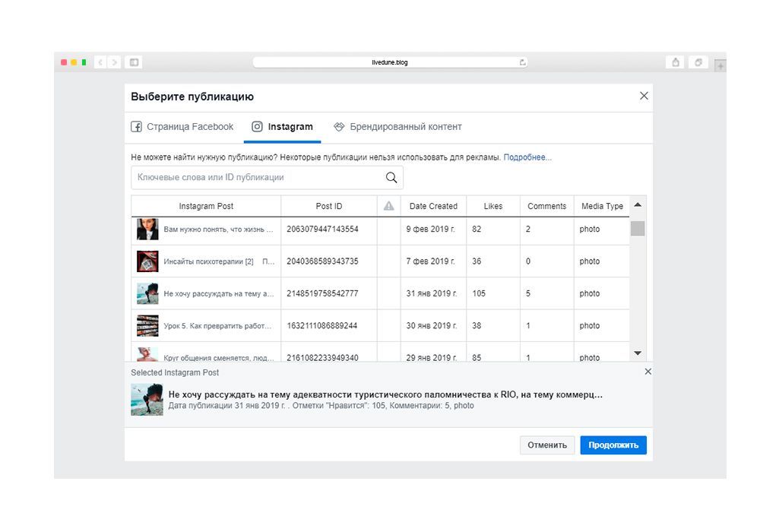Image resolution: width=760 pixels, height=532 pixels.
Task: Click the Отменить button
Action: click(x=547, y=445)
